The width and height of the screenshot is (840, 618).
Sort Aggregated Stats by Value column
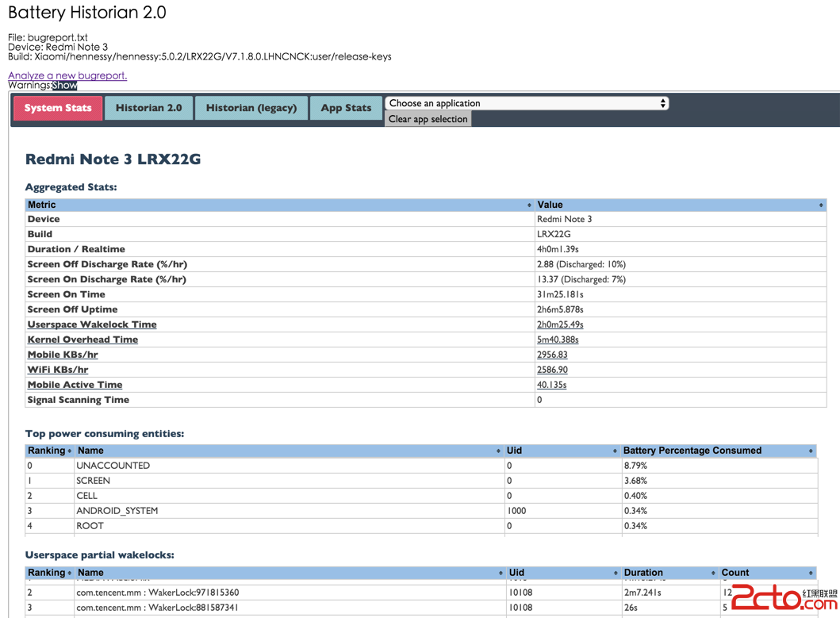(681, 205)
